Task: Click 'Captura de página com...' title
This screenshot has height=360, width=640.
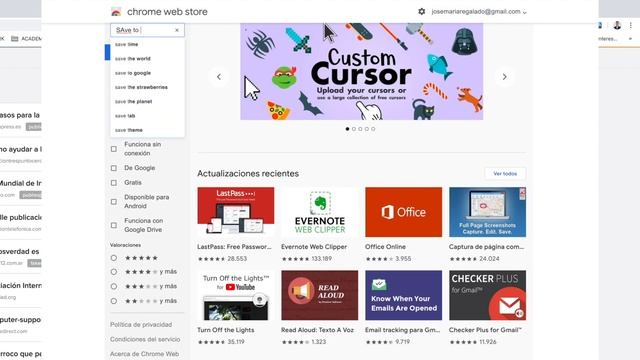Action: (486, 247)
